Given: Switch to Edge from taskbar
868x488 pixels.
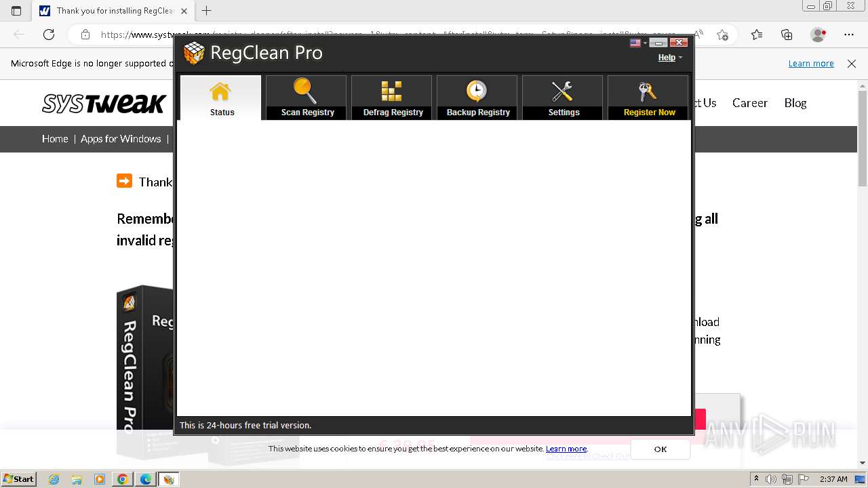Looking at the screenshot, I should (x=146, y=479).
